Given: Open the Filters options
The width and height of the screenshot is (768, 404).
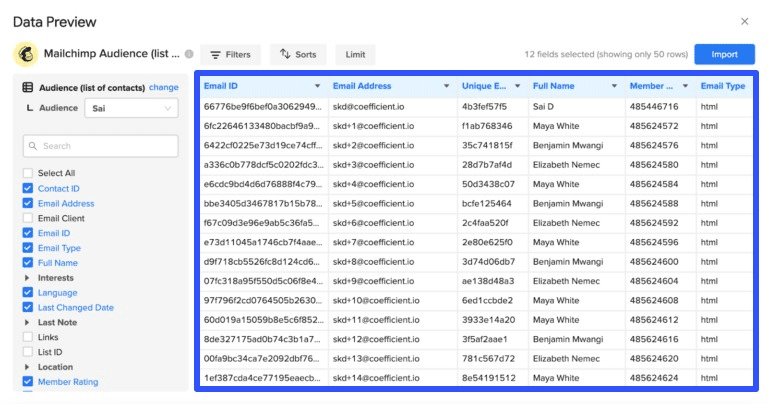Looking at the screenshot, I should (230, 54).
